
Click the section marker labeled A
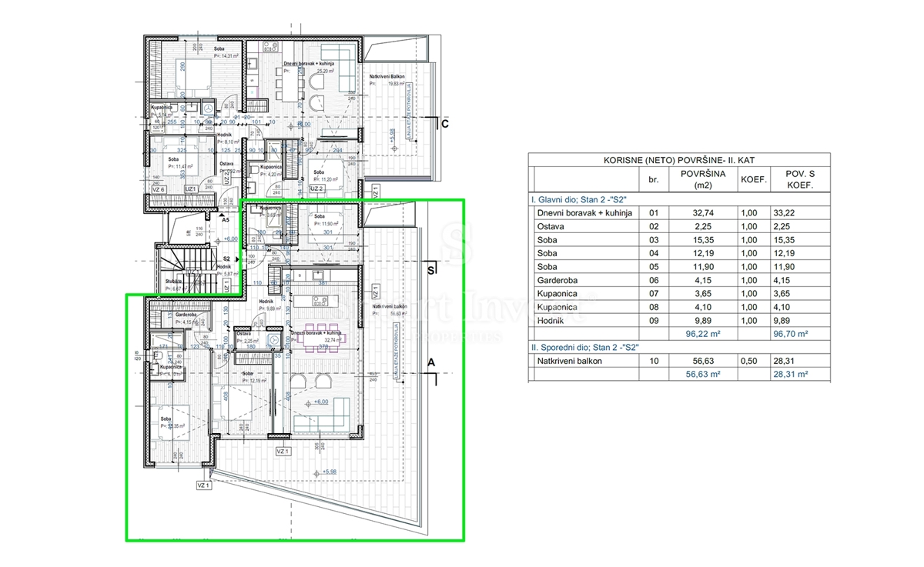pos(431,362)
